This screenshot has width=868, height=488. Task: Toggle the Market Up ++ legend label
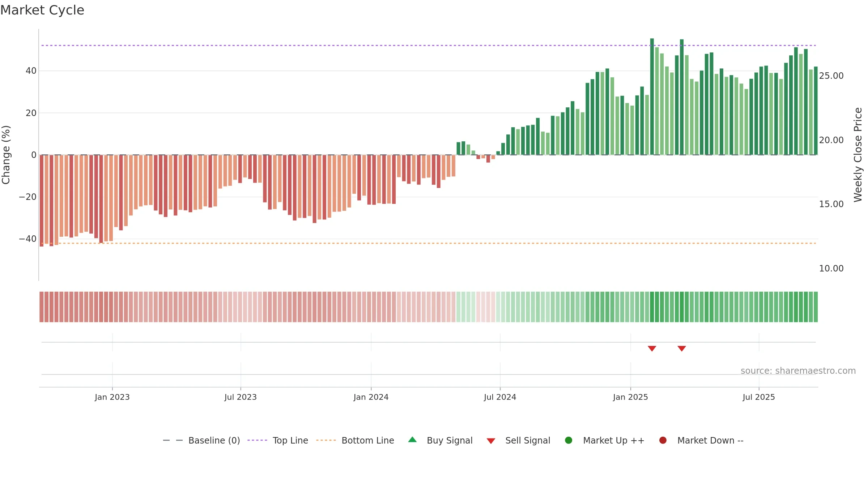point(614,440)
